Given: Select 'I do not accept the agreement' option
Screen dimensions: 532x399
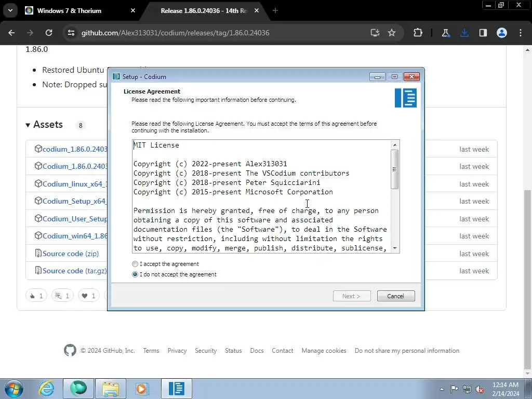Looking at the screenshot, I should (135, 274).
